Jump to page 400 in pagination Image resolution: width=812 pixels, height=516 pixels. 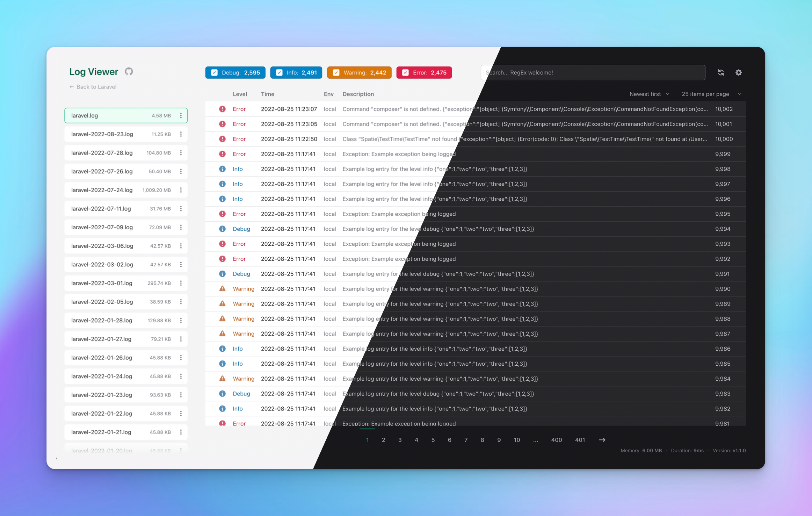pos(555,439)
